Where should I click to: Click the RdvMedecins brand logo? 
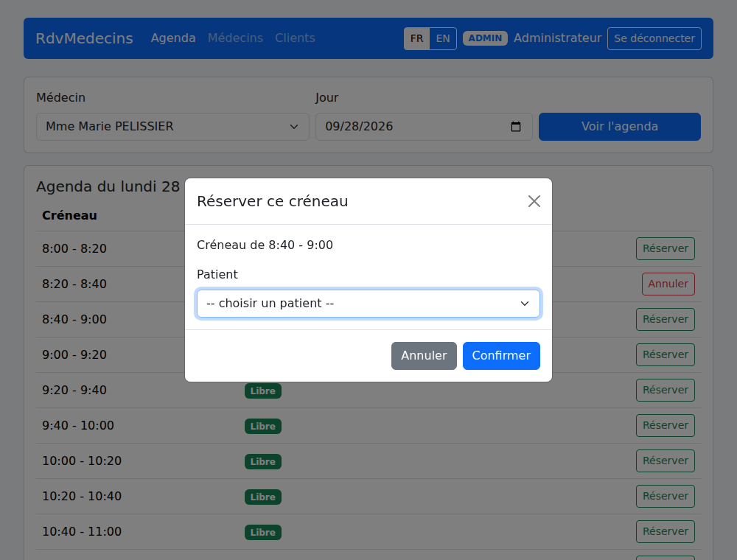(84, 38)
